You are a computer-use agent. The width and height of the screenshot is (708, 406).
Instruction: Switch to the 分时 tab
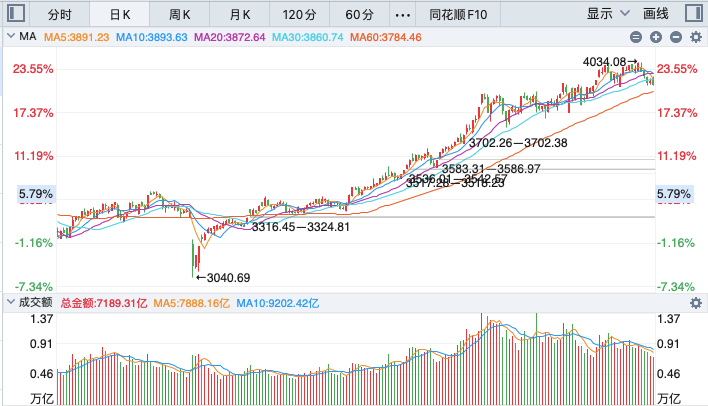[x=60, y=14]
